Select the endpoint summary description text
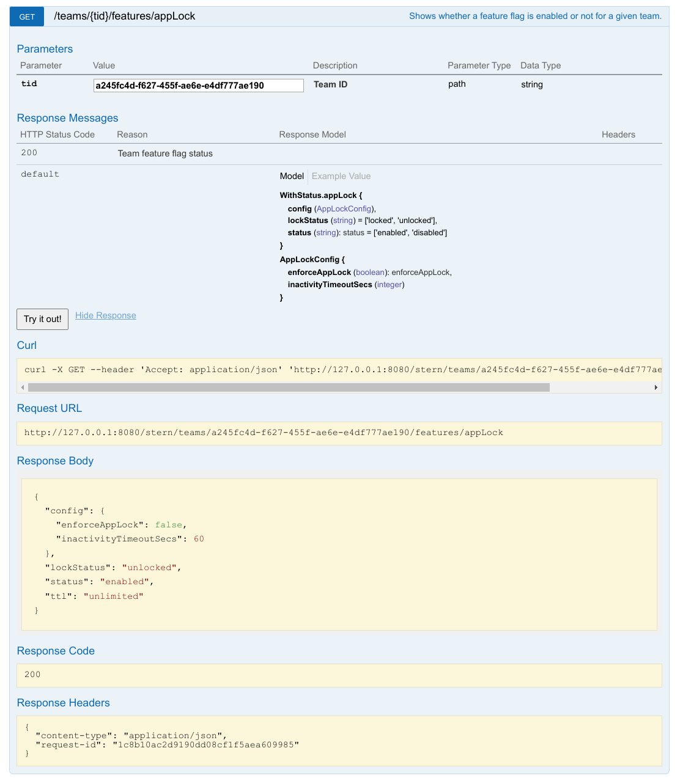This screenshot has width=683, height=784. [x=535, y=16]
